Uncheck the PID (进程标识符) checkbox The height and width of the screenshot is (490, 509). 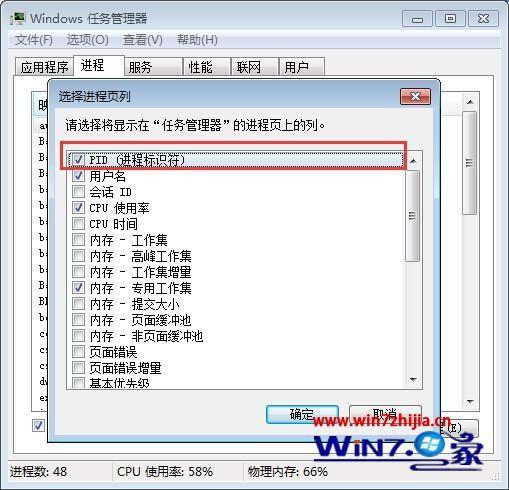pyautogui.click(x=78, y=159)
